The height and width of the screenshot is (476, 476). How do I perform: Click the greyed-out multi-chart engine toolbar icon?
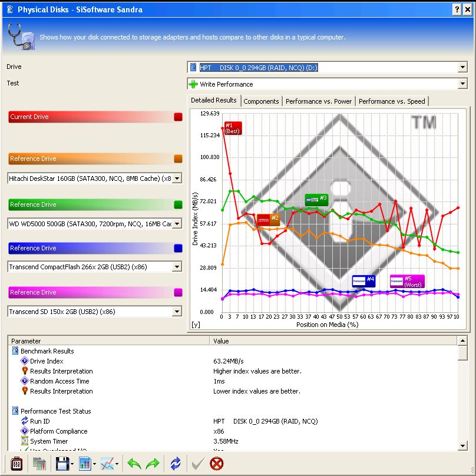(39, 464)
